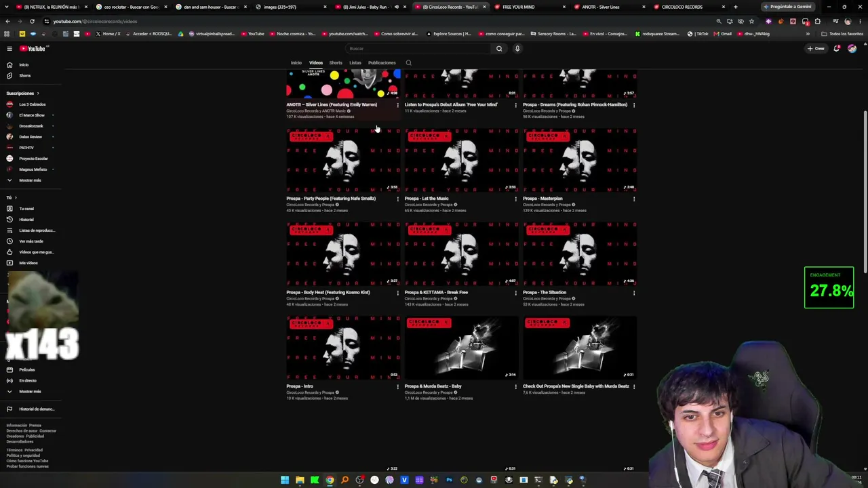
Task: Play the Prospa - Let the Music thumbnail
Action: pyautogui.click(x=461, y=161)
